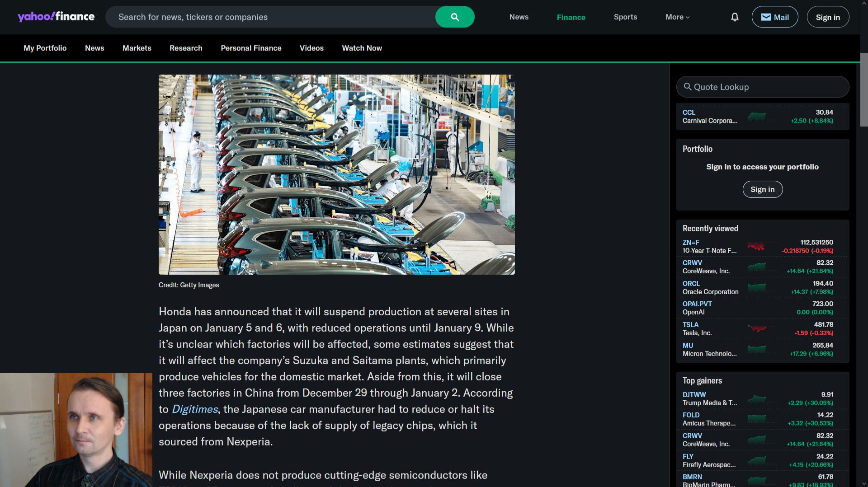Click 'Sign in to access your portfolio' text
This screenshot has height=487, width=868.
(x=762, y=167)
